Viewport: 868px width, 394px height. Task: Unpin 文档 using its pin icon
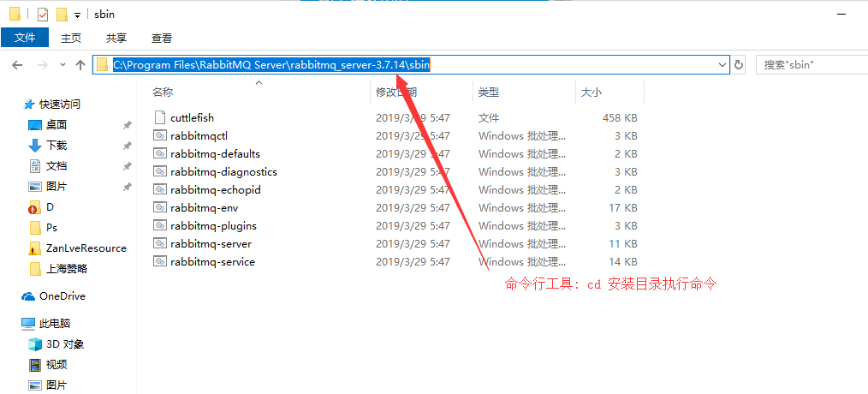[x=128, y=166]
